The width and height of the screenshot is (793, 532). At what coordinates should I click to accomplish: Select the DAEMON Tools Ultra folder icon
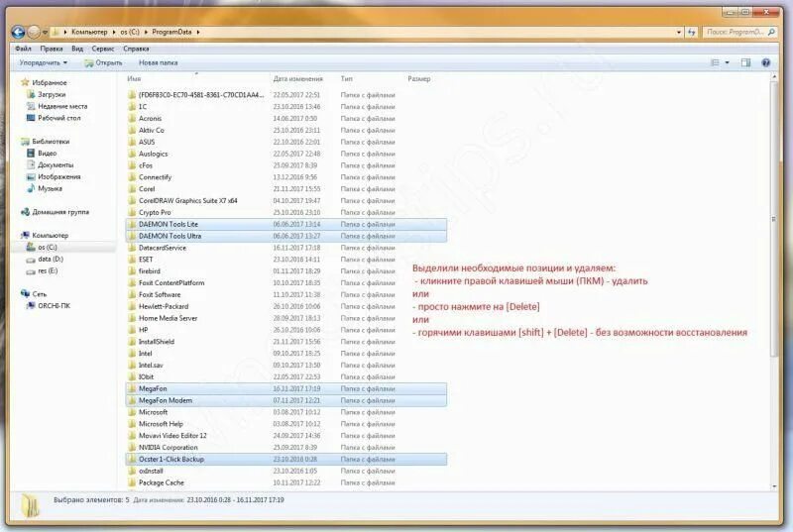point(132,236)
